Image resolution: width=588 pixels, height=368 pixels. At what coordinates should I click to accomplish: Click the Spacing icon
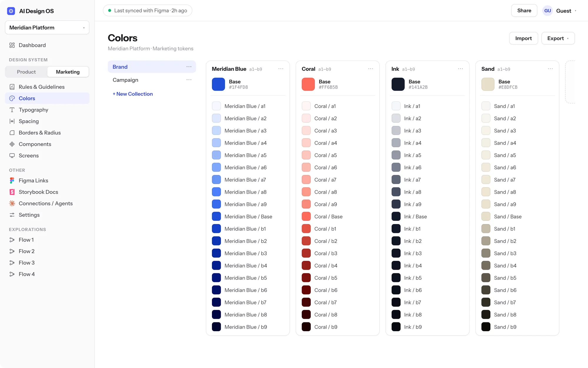pyautogui.click(x=12, y=121)
